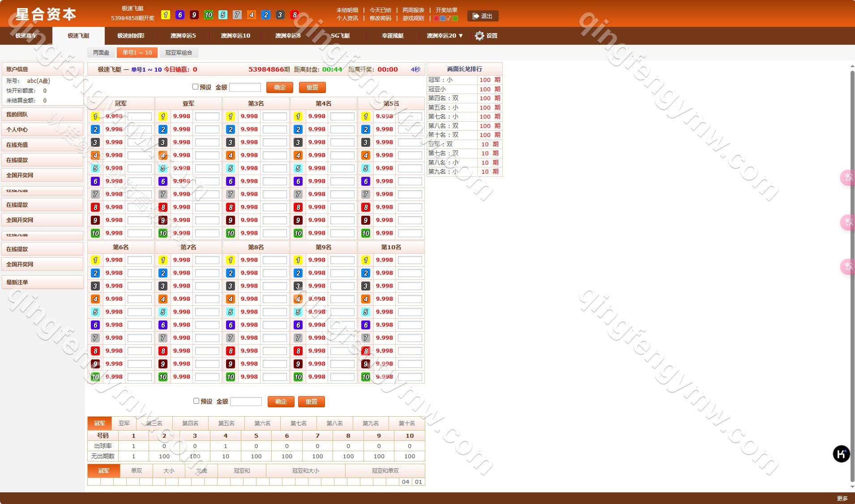Screen dimensions: 855x504
Task: Click the top 金额 amount input field
Action: [245, 88]
